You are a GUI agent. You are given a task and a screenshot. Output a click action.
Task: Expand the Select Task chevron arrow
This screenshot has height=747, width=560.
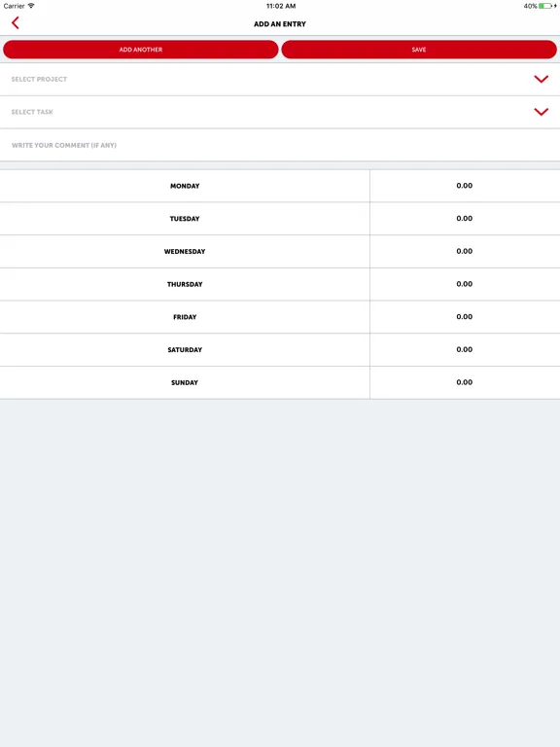[x=541, y=112]
